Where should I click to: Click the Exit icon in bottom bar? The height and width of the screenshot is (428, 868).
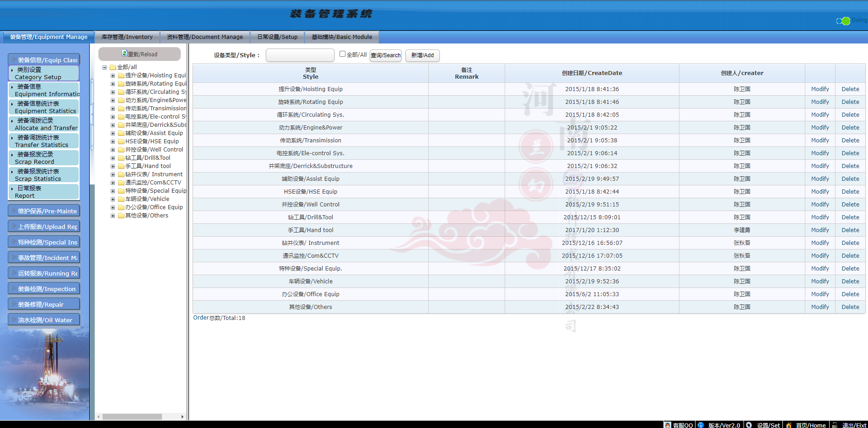tap(835, 425)
